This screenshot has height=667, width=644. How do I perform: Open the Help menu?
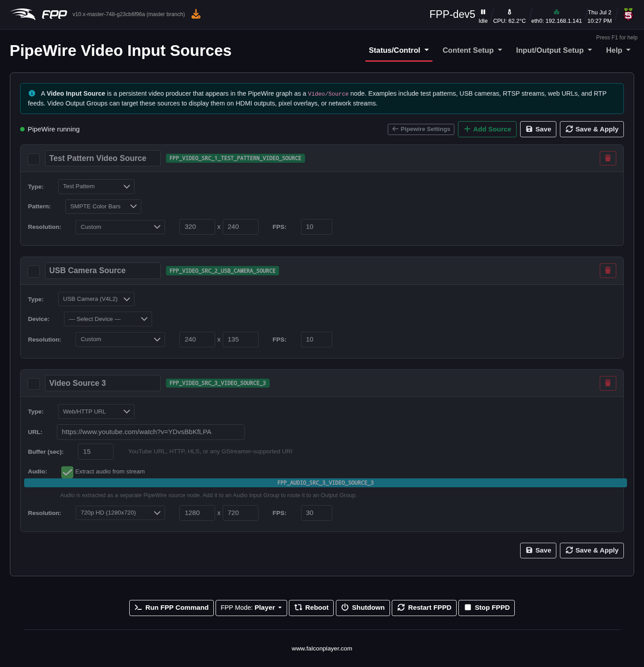618,51
